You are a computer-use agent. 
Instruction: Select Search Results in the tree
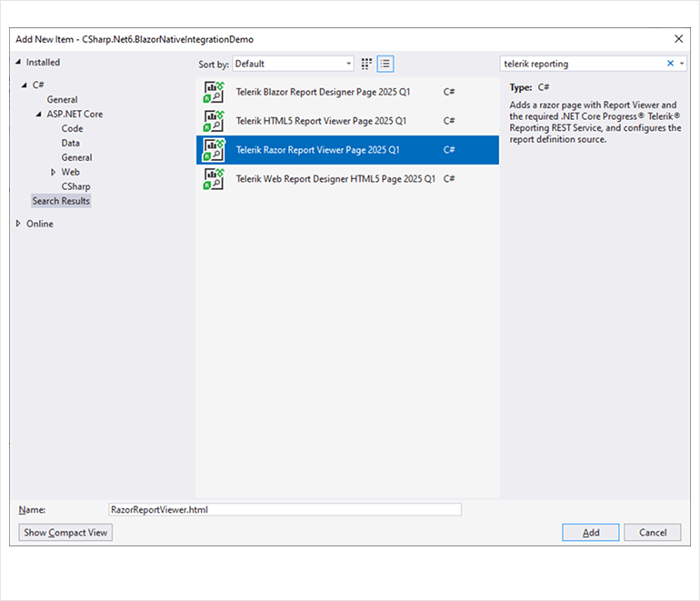coord(61,201)
